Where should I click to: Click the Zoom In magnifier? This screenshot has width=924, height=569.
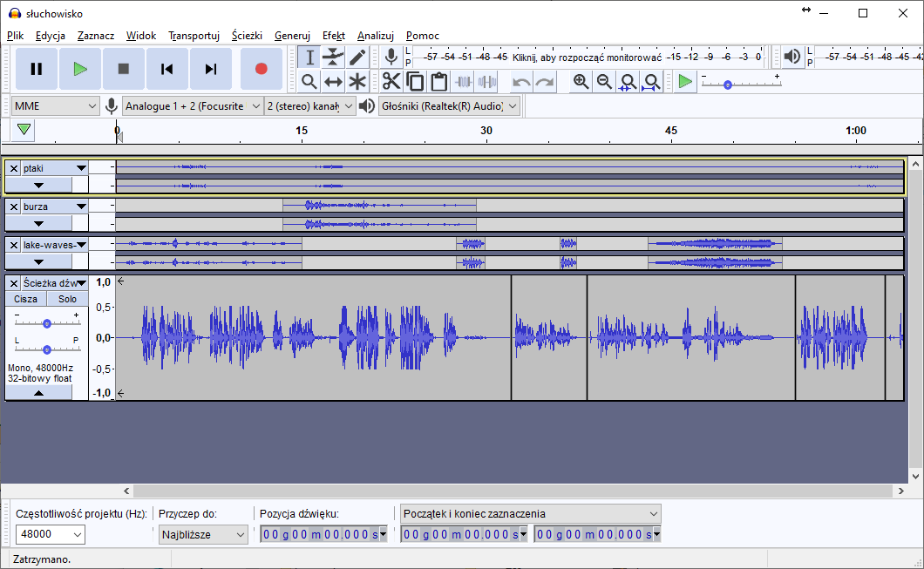pos(581,82)
